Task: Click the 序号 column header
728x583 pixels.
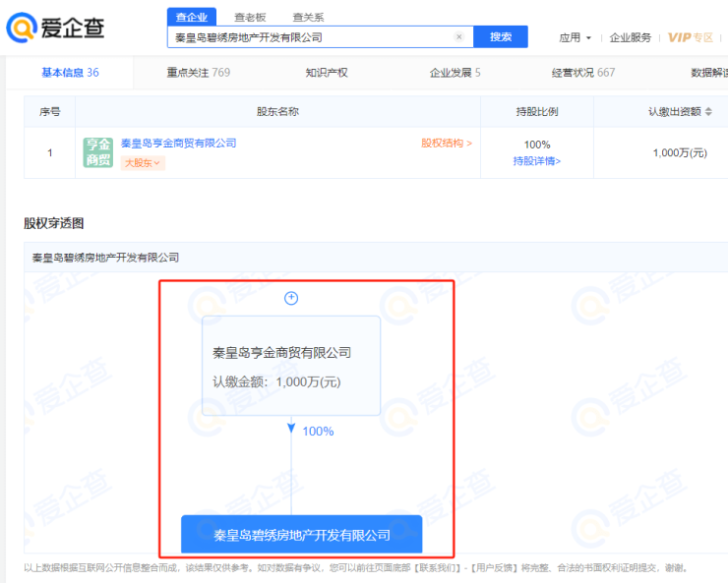Action: (x=49, y=112)
